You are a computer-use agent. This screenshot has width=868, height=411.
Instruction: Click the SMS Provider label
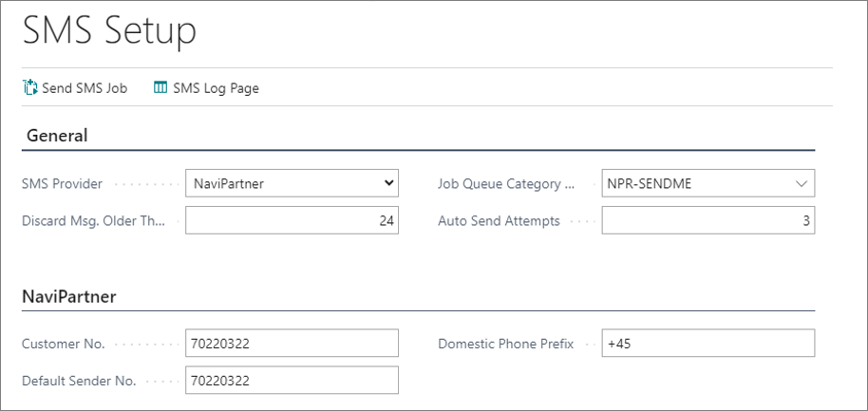tap(62, 183)
